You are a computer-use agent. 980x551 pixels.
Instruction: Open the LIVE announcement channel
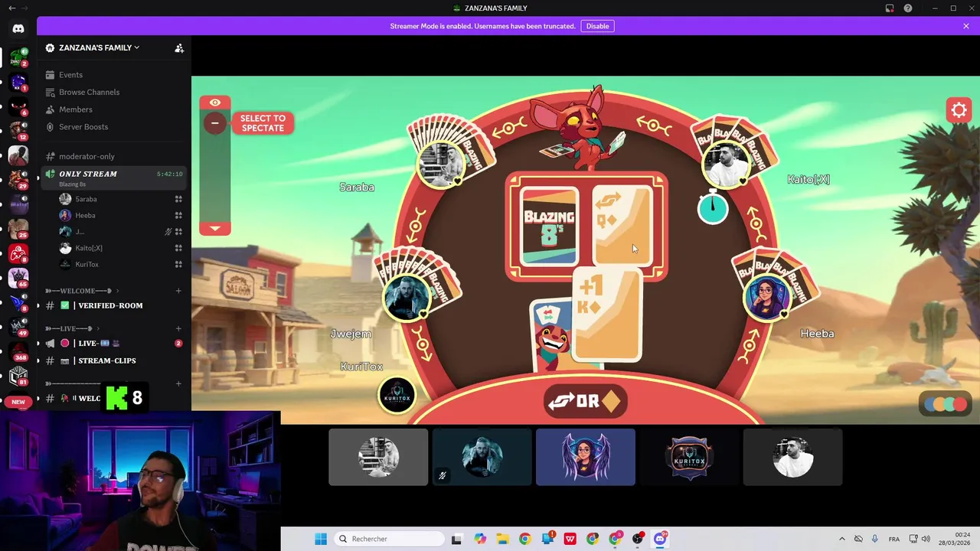(115, 344)
